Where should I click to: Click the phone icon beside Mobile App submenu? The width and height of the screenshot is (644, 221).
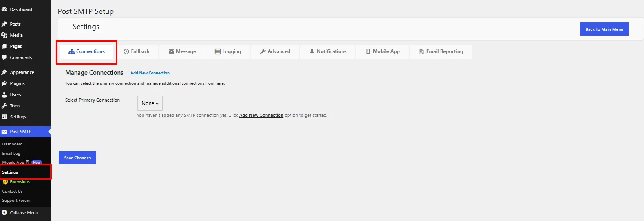27,162
